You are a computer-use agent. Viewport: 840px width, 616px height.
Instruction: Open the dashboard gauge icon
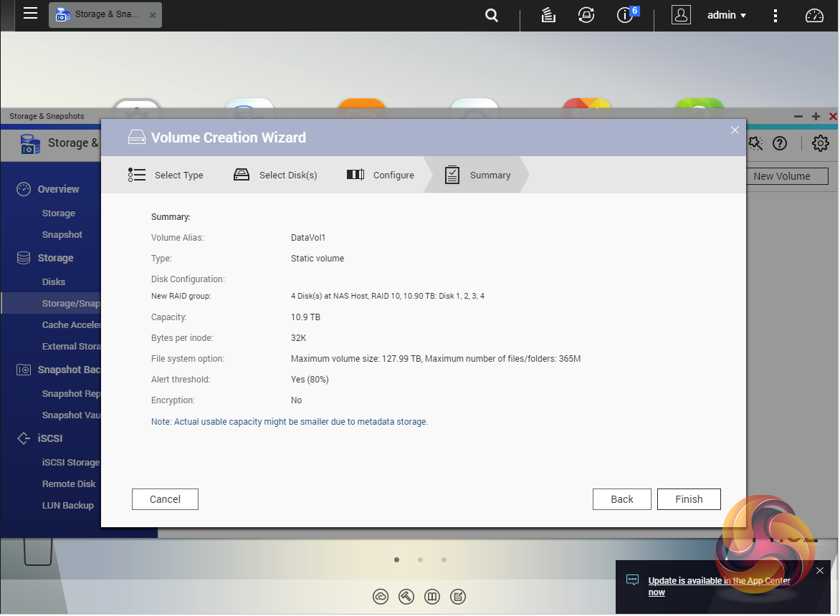pos(814,15)
